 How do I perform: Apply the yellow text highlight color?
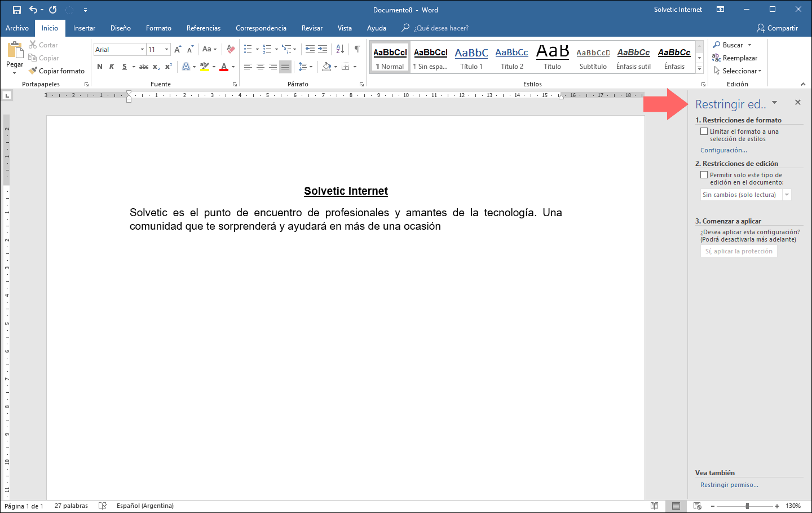click(205, 67)
